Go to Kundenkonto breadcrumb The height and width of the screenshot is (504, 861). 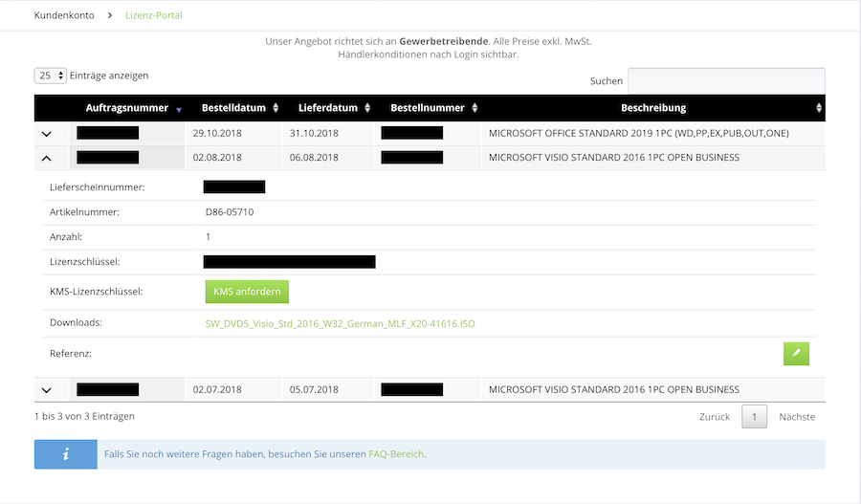coord(64,15)
